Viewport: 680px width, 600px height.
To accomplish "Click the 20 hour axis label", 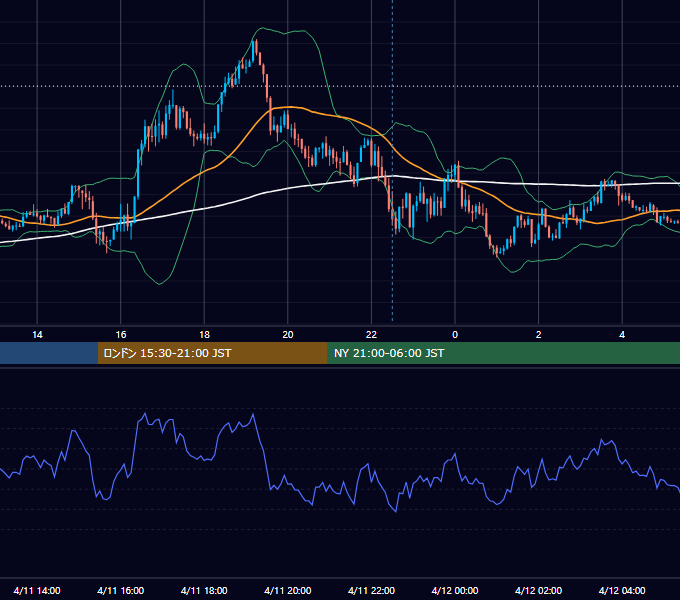I will click(288, 335).
